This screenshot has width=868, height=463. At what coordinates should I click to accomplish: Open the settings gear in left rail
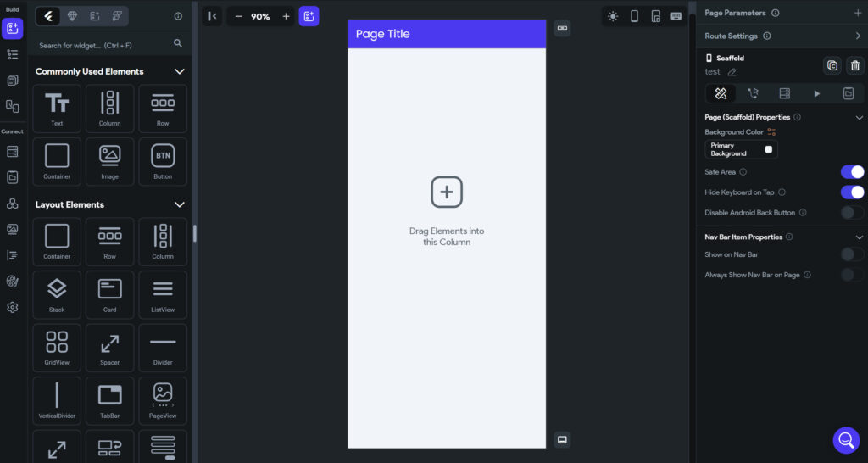point(12,307)
